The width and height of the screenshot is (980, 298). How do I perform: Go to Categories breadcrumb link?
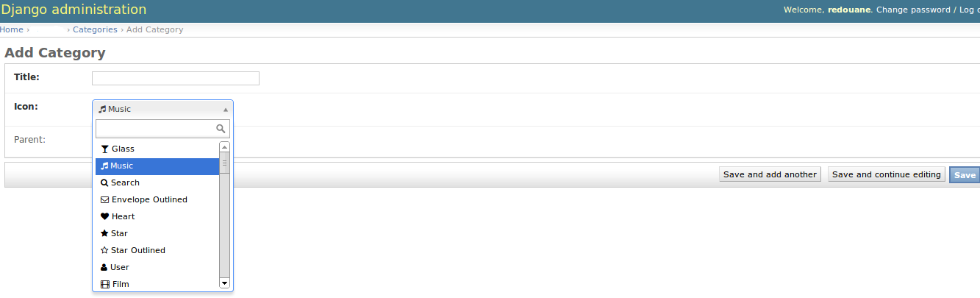click(x=95, y=29)
